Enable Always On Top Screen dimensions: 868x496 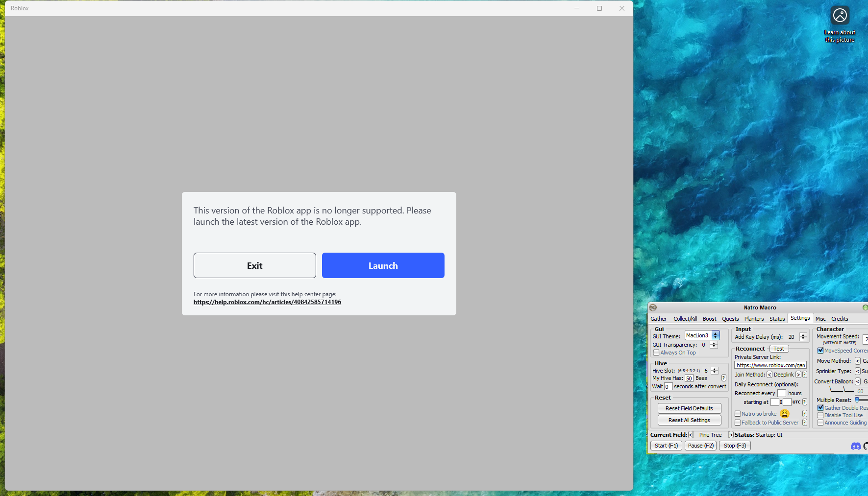click(x=656, y=353)
